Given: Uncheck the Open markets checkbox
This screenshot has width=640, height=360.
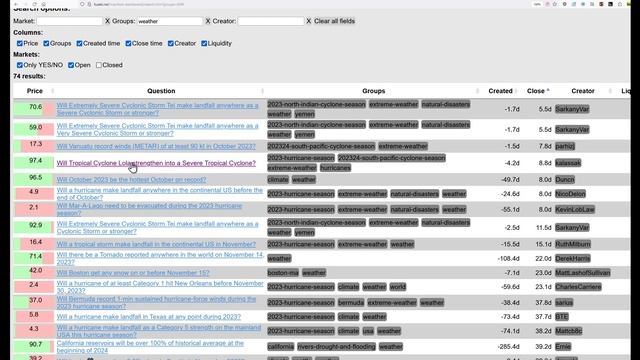Looking at the screenshot, I should point(71,65).
